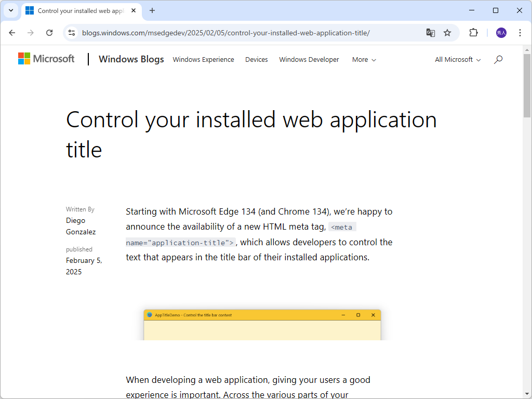Image resolution: width=532 pixels, height=399 pixels.
Task: Go back to the previous page
Action: (x=12, y=32)
